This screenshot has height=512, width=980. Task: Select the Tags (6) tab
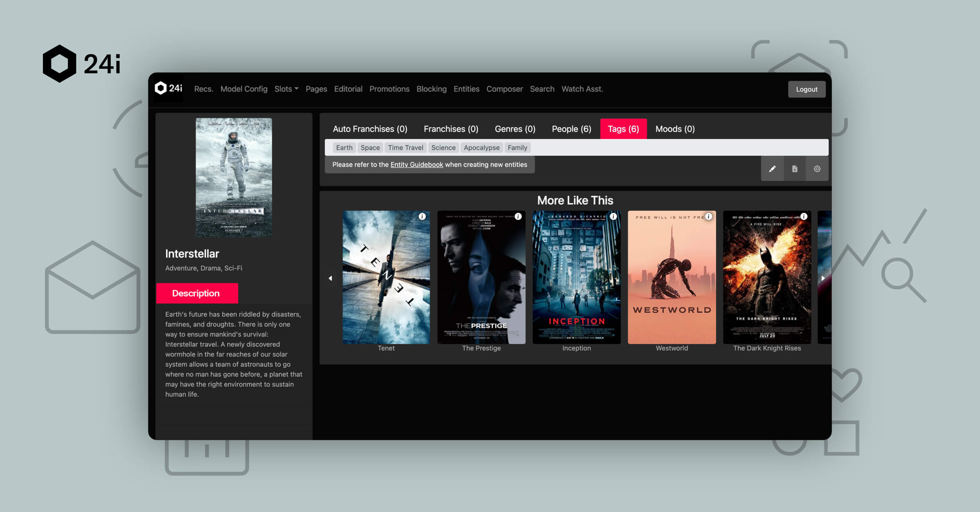click(x=623, y=129)
